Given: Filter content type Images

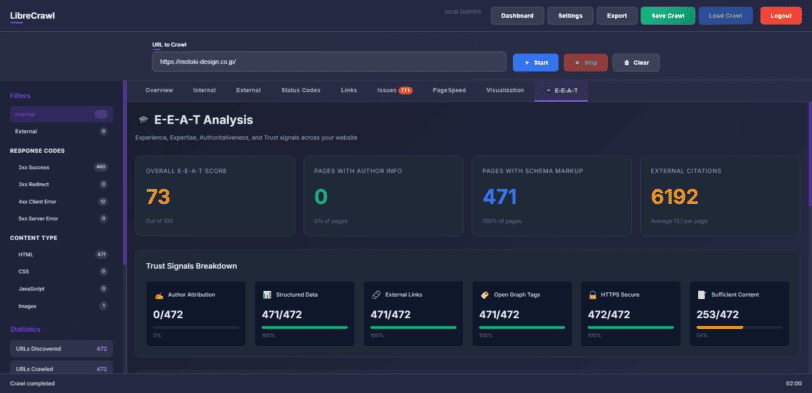Looking at the screenshot, I should pos(61,306).
